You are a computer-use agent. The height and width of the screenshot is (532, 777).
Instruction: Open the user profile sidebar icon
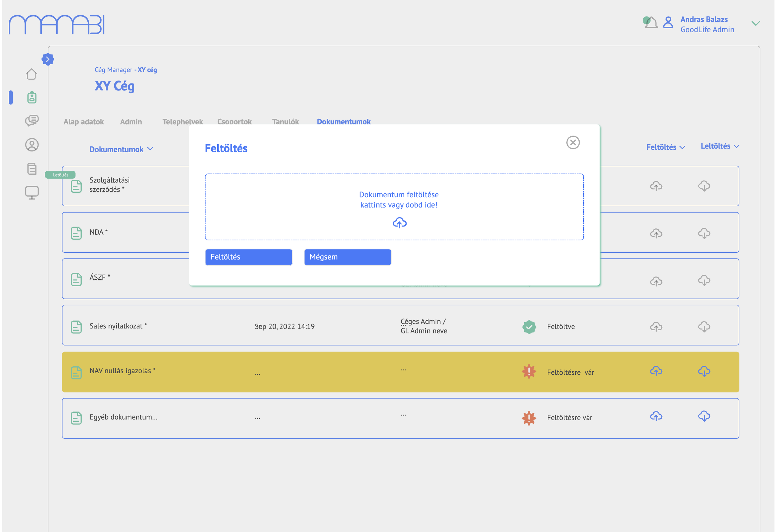[32, 145]
